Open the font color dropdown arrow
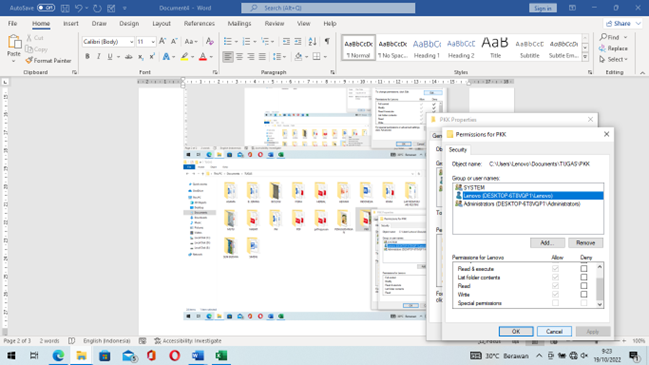The height and width of the screenshot is (365, 649). [211, 57]
